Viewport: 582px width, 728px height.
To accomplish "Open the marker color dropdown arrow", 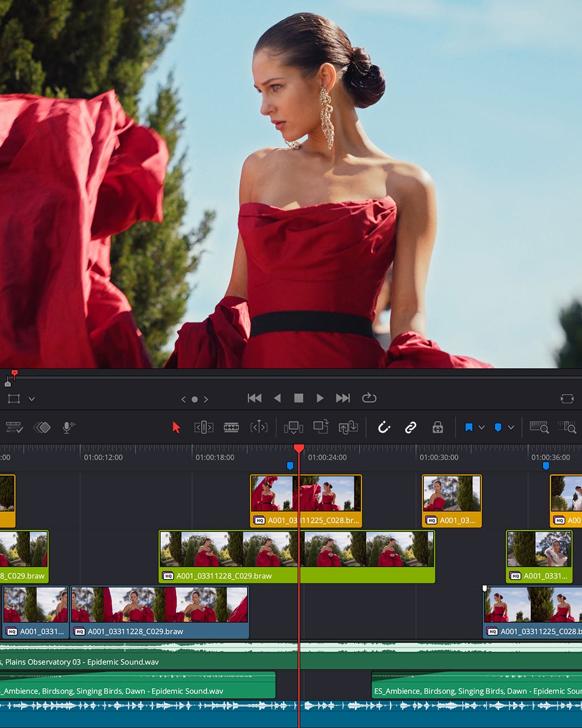I will tap(511, 428).
